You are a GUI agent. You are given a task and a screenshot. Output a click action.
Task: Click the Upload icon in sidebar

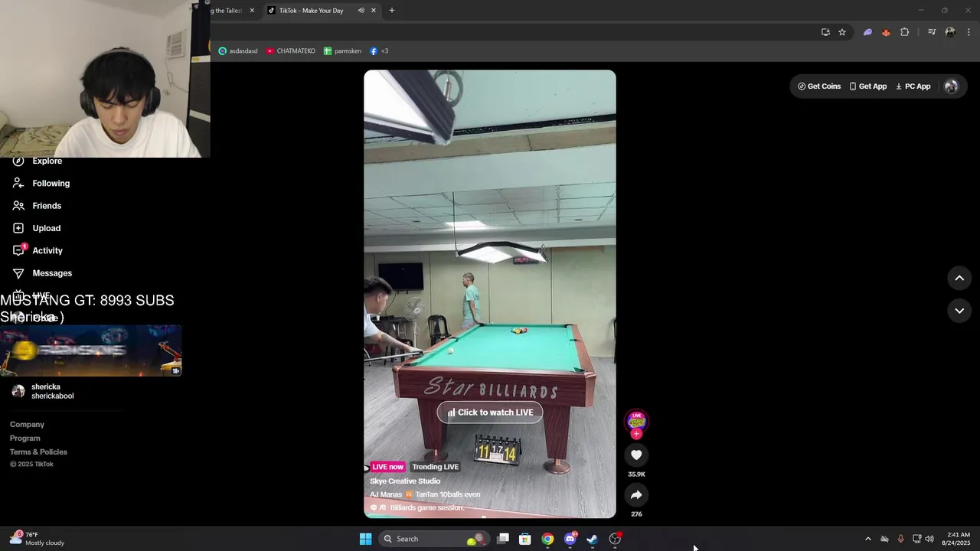pos(18,228)
